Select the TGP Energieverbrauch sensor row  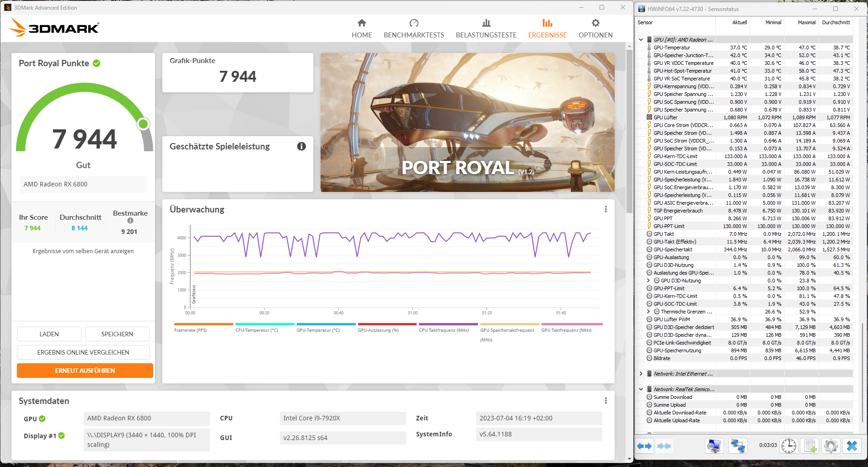(745, 211)
